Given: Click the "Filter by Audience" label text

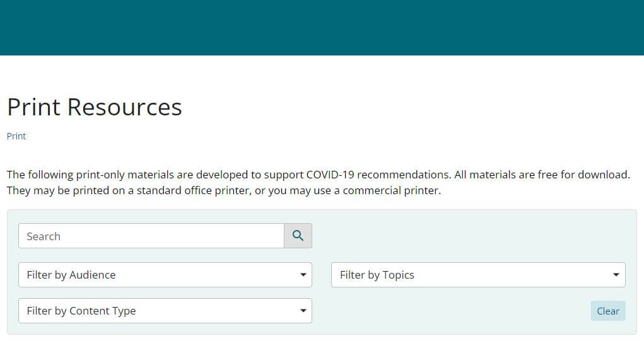Looking at the screenshot, I should 71,275.
